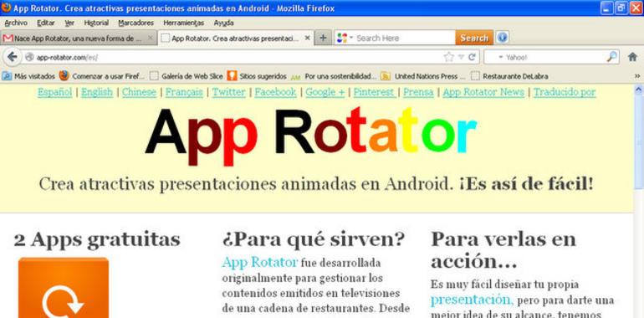Image resolution: width=644 pixels, height=318 pixels.
Task: Click the presentación link in Para verlas
Action: tap(472, 300)
